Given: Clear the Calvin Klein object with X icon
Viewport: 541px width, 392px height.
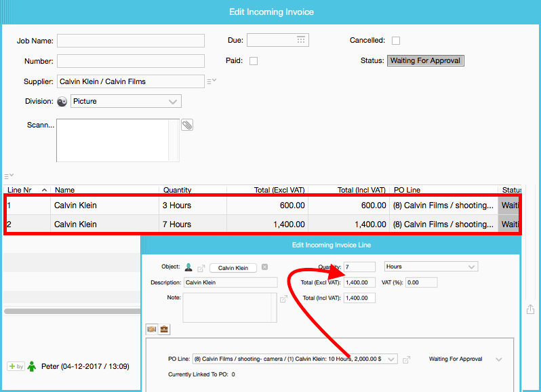Looking at the screenshot, I should pos(264,267).
